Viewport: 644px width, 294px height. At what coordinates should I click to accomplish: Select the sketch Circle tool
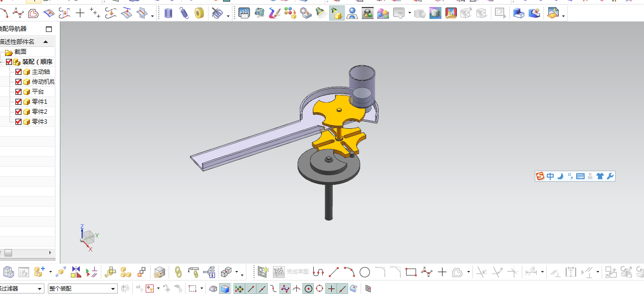pos(365,272)
